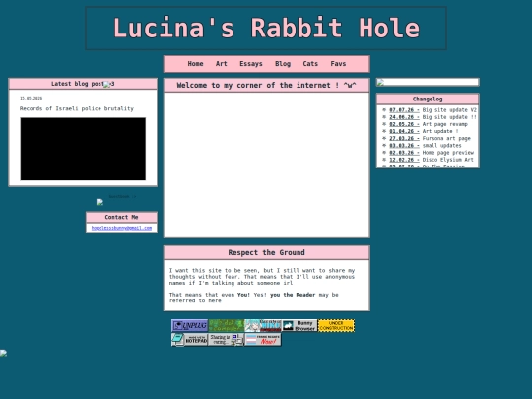Click the contact email address link
Image resolution: width=532 pixels, height=399 pixels.
point(121,228)
